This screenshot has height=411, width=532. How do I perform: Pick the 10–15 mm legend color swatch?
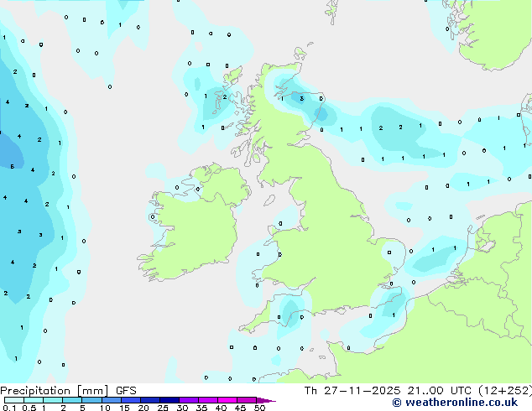point(112,400)
